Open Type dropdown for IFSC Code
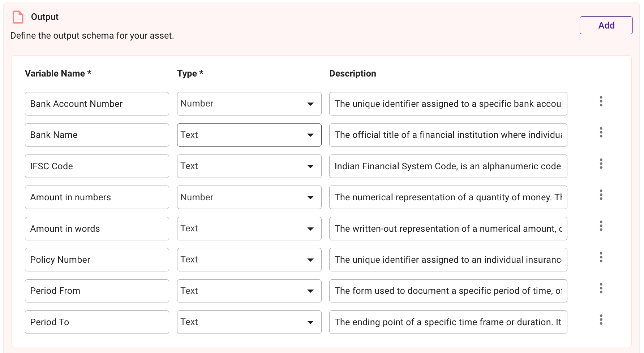The image size is (644, 353). click(x=249, y=166)
